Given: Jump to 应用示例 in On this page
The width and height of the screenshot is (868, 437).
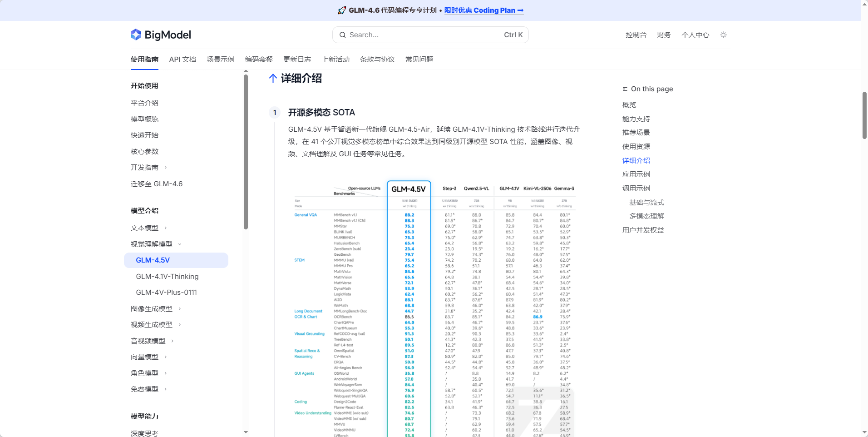Looking at the screenshot, I should [x=636, y=174].
